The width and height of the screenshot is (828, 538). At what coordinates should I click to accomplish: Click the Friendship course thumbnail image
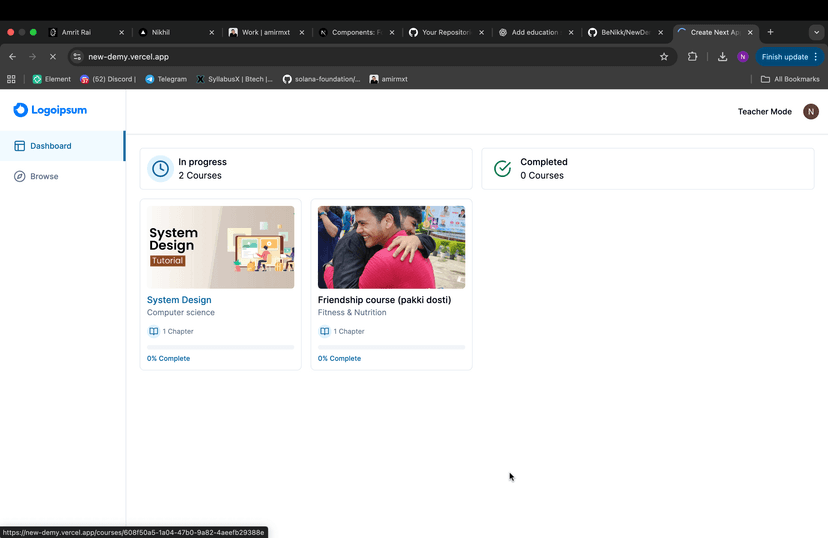(x=391, y=247)
